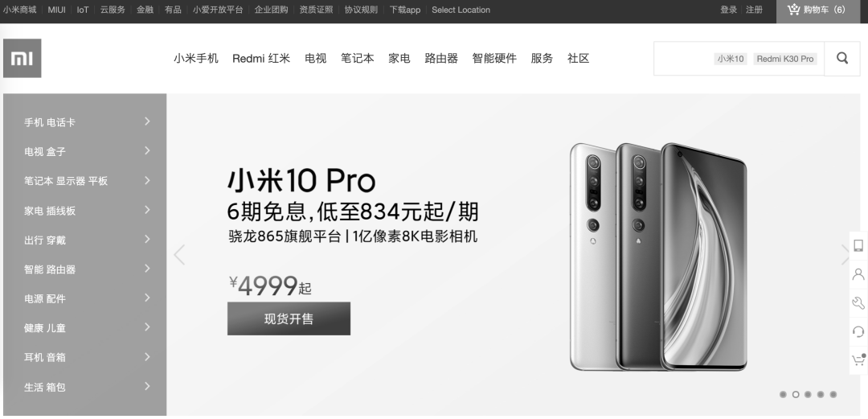Click the 登录 login link
This screenshot has height=419, width=868.
point(728,10)
